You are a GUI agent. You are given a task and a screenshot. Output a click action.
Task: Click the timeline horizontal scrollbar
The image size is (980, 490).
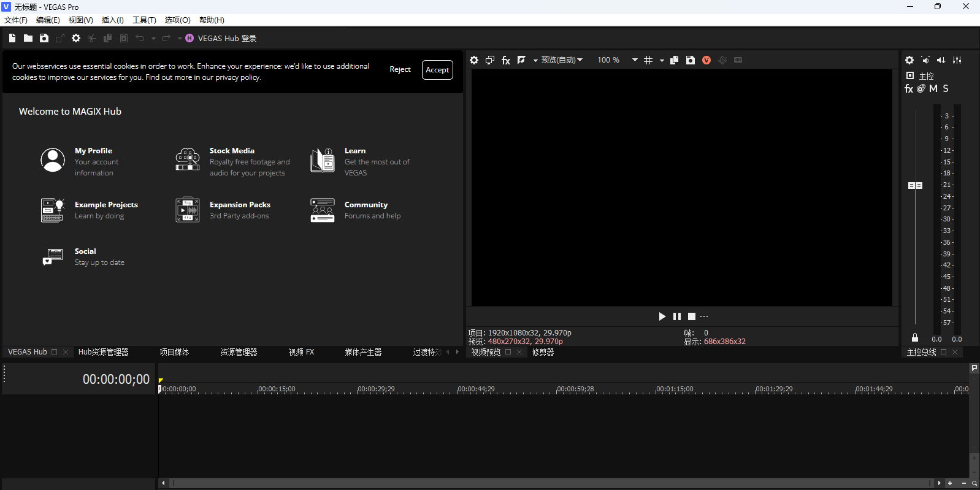550,483
